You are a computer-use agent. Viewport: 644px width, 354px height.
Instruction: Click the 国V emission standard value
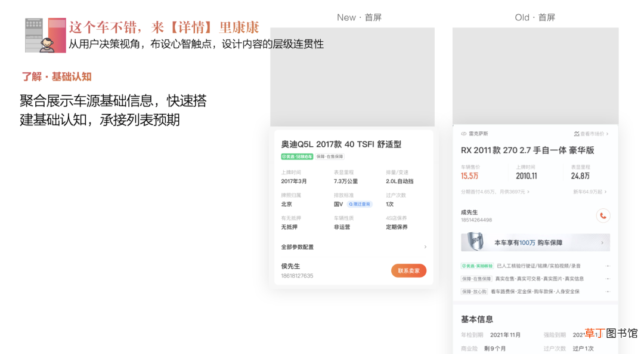(x=338, y=204)
